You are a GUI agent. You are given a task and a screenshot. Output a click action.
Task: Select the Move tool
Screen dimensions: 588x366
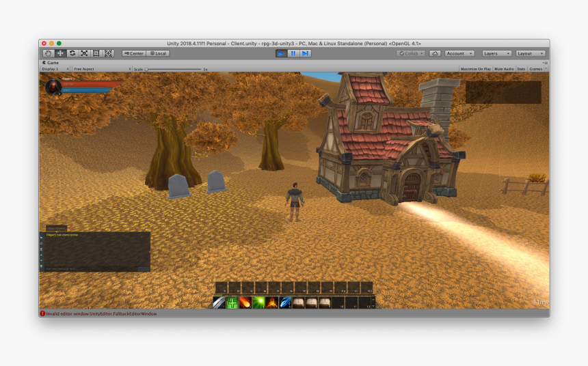pyautogui.click(x=60, y=53)
